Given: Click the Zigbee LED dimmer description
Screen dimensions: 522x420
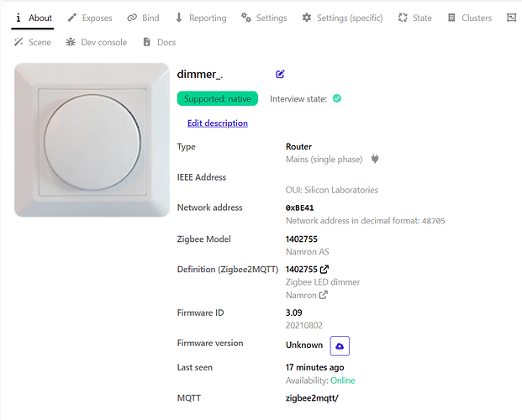Looking at the screenshot, I should click(323, 282).
